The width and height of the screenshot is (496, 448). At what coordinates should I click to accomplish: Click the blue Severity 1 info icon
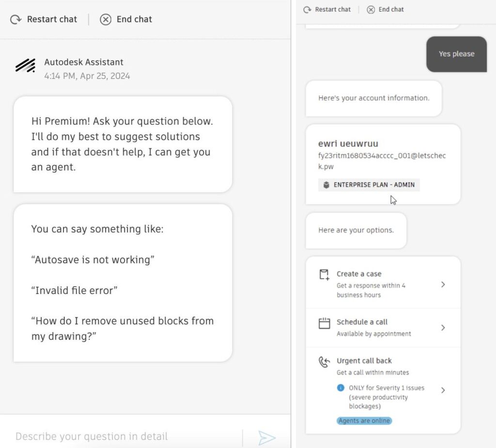pos(341,388)
